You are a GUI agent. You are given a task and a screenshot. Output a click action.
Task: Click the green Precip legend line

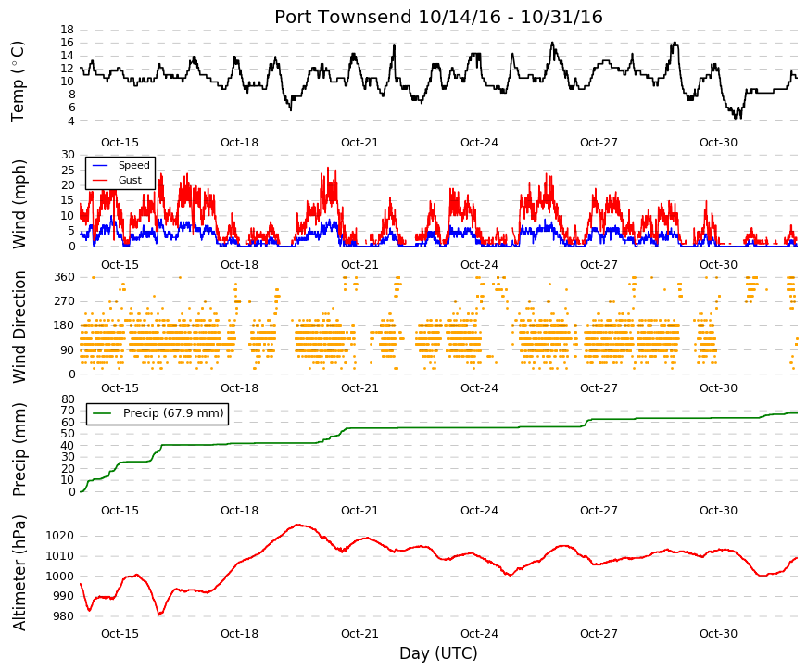click(x=101, y=413)
